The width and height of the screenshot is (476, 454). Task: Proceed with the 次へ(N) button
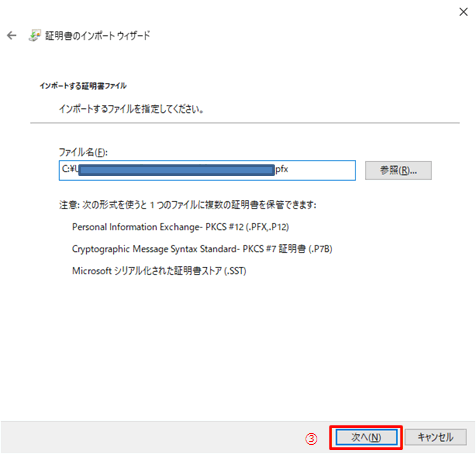[x=366, y=437]
